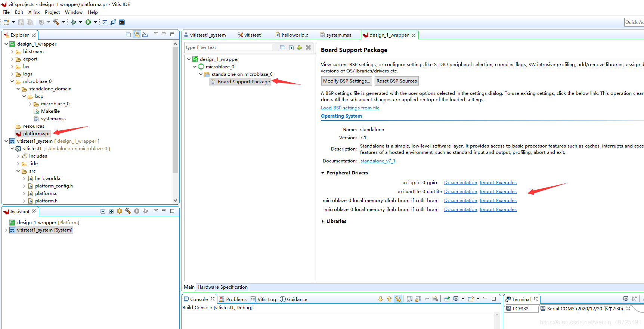
Task: Switch to the helloworld.c editor tab
Action: pos(292,35)
